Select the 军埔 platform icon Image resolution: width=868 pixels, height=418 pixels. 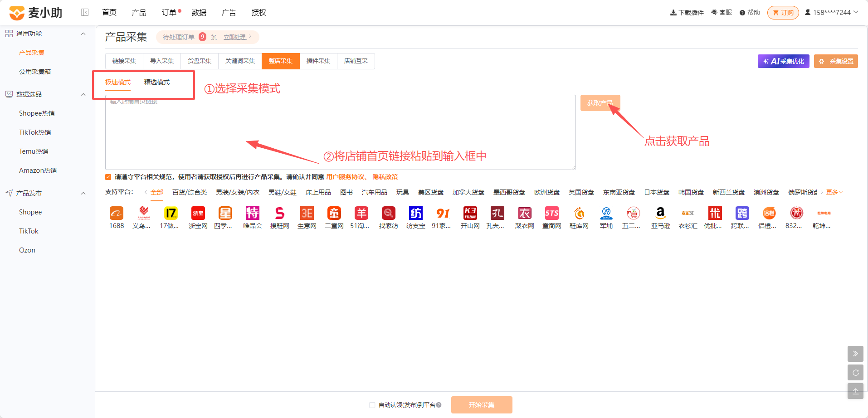coord(606,213)
